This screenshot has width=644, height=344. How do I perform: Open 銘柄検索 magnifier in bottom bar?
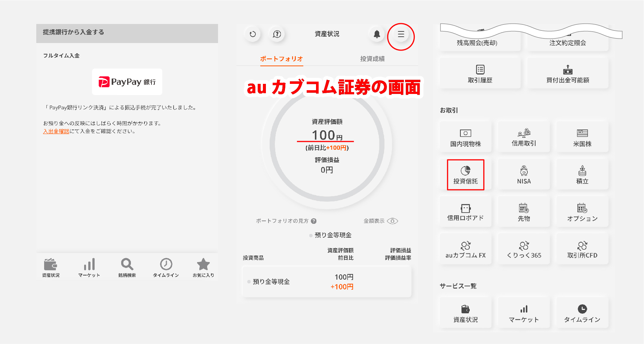click(x=127, y=268)
